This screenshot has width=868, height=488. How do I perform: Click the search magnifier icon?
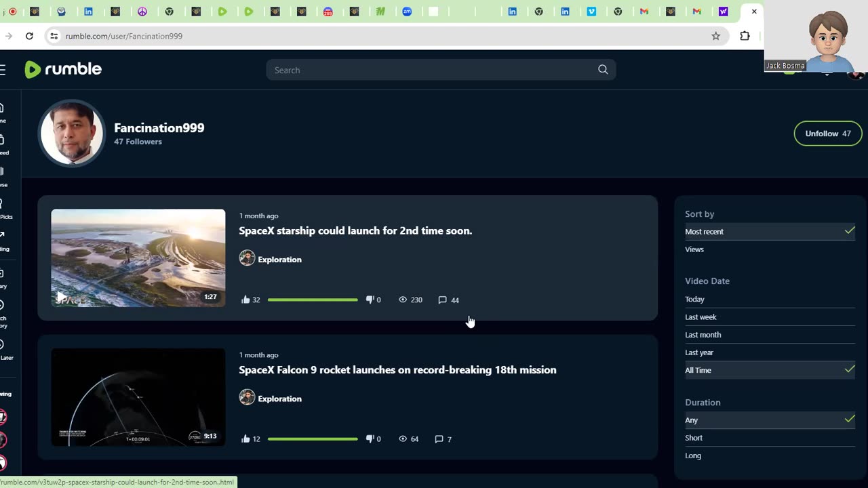[x=603, y=70]
